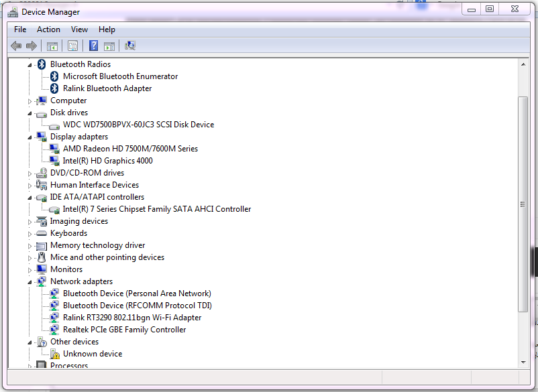Click the Mice and pointing devices icon
Screen dimensions: 538x392
coord(42,257)
